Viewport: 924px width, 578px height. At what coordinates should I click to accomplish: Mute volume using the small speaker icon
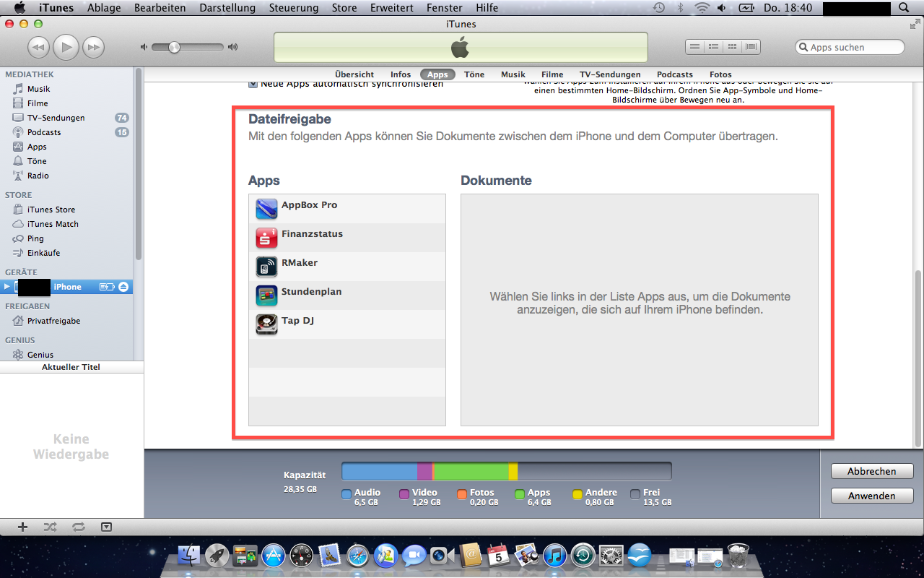(x=144, y=47)
